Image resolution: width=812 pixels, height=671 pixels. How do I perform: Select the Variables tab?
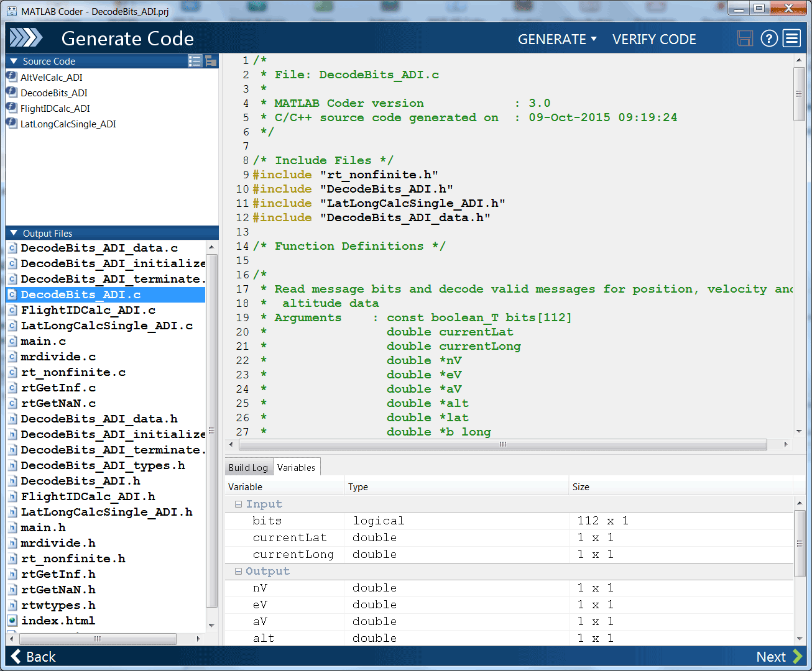click(296, 468)
